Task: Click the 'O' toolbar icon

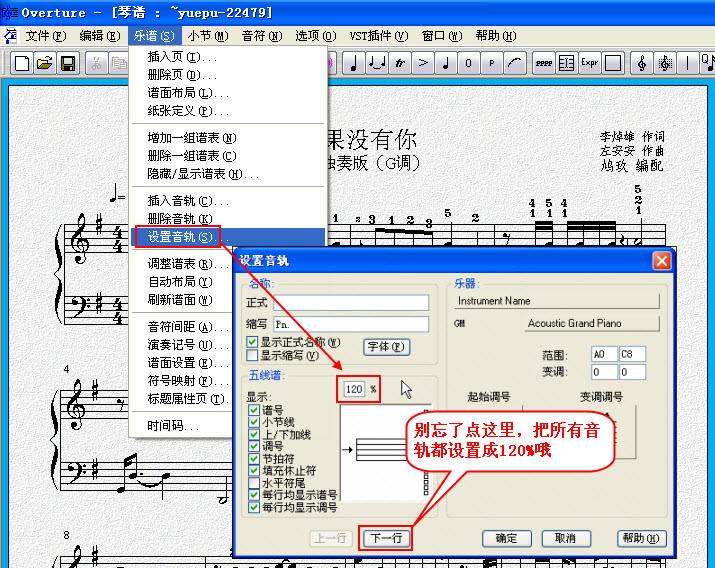Action: pyautogui.click(x=468, y=63)
